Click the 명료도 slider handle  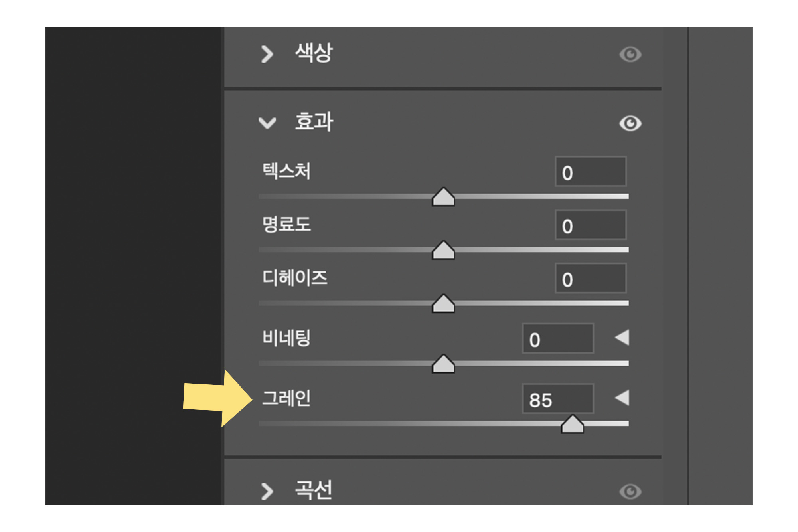(x=443, y=250)
